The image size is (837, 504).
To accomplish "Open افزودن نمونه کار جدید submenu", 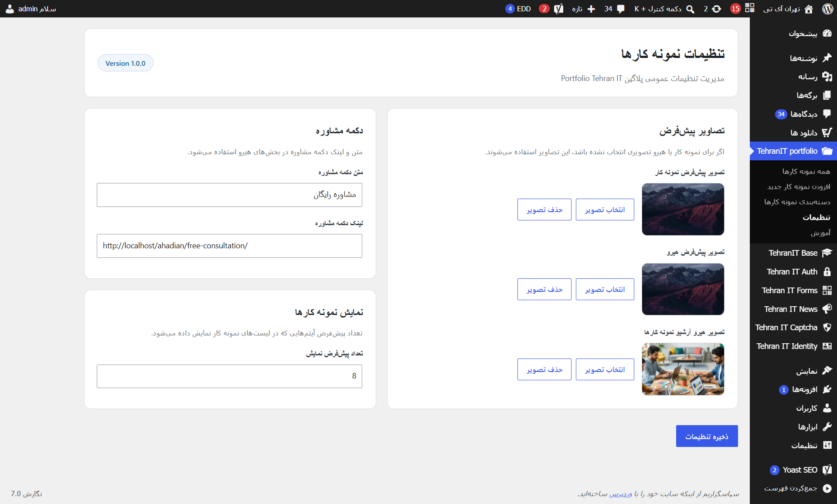I will coord(799,186).
